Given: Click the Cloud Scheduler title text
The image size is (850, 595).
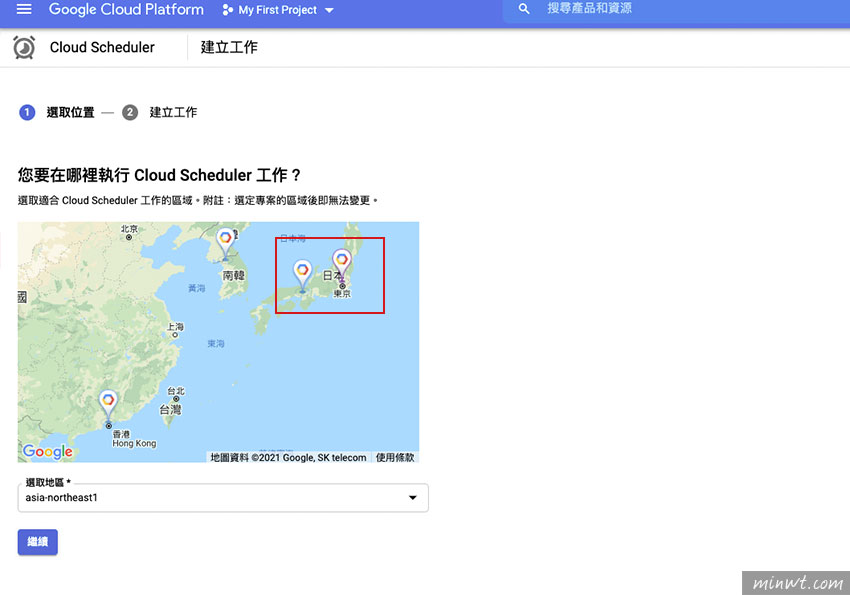Looking at the screenshot, I should 102,48.
